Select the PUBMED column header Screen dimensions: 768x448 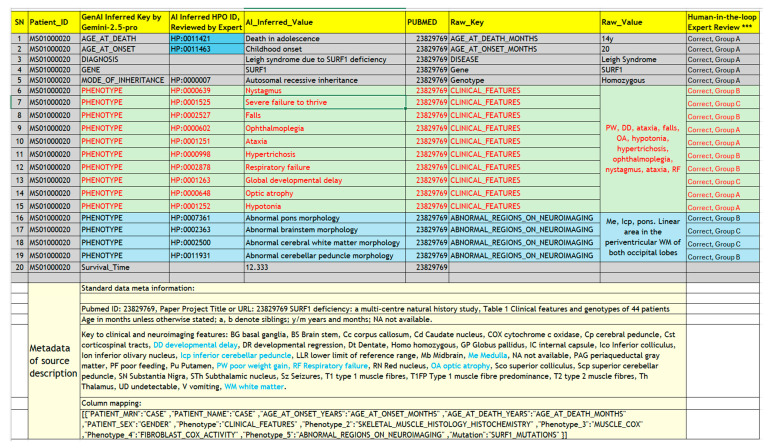pos(427,22)
